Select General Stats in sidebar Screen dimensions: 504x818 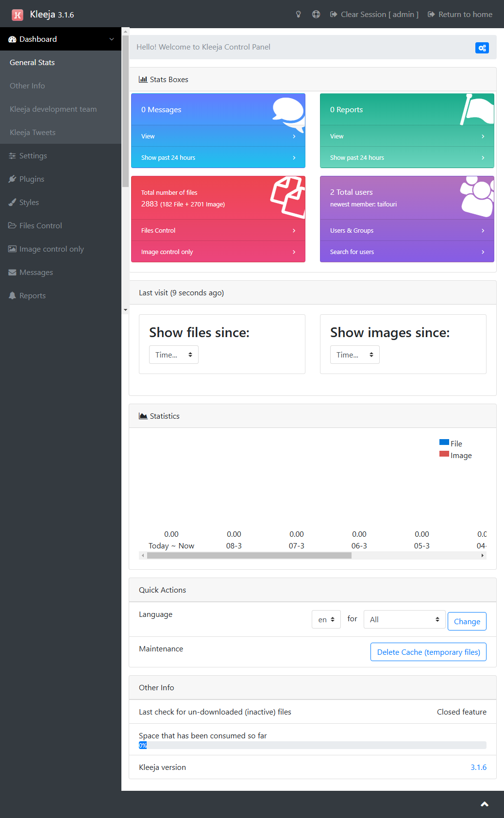[x=61, y=62]
